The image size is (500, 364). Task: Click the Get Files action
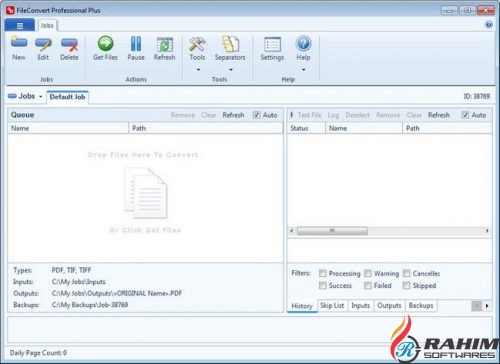pos(105,49)
